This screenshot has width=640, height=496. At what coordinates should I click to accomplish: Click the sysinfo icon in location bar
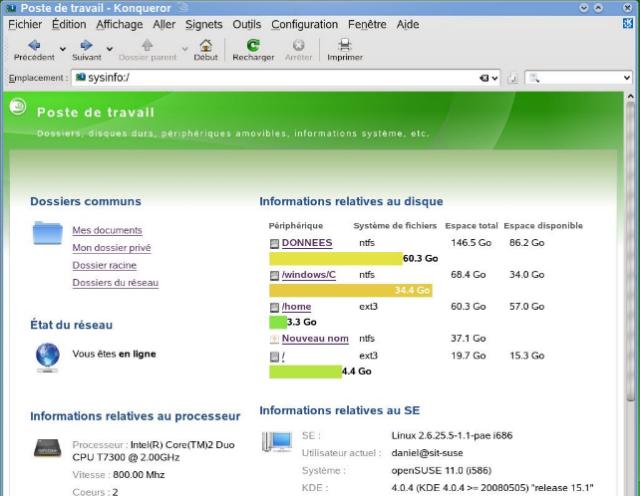coord(81,77)
